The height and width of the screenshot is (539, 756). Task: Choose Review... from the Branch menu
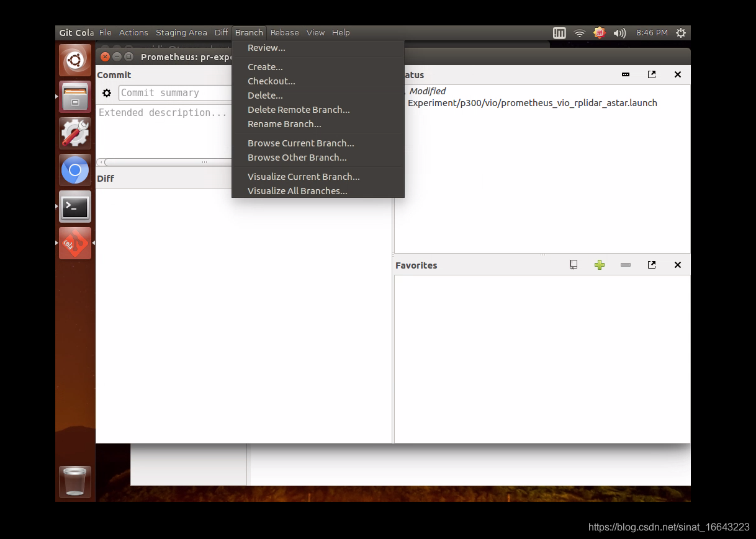318,48
